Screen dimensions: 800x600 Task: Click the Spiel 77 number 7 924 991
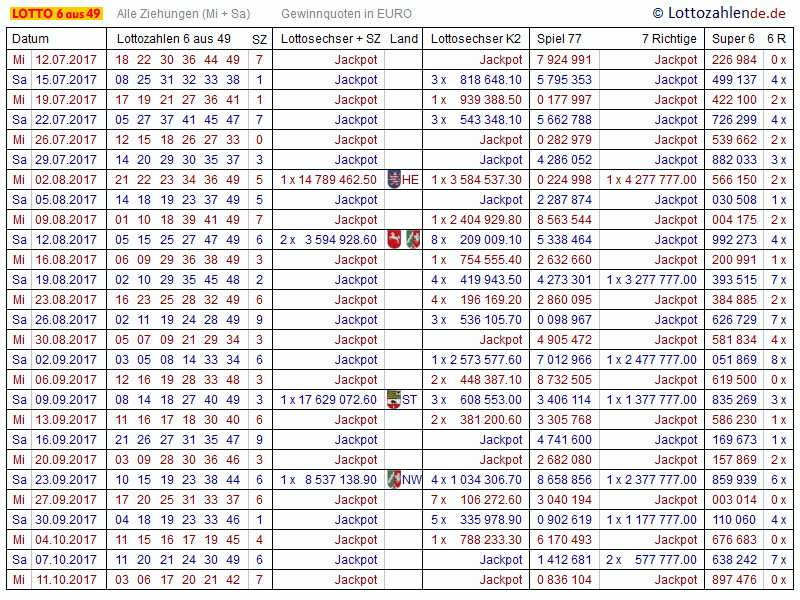pyautogui.click(x=564, y=60)
